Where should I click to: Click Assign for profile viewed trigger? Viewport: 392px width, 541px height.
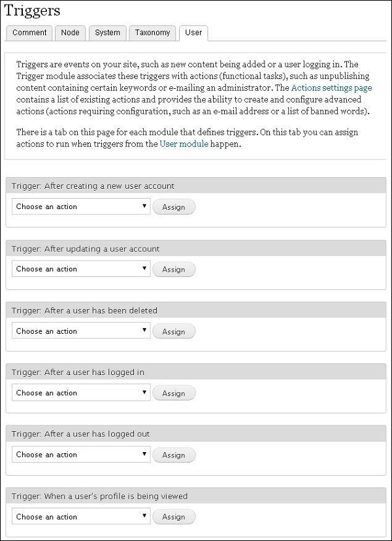point(173,516)
